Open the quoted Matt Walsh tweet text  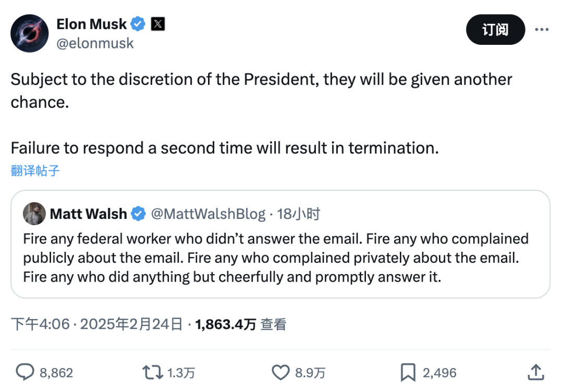point(276,258)
